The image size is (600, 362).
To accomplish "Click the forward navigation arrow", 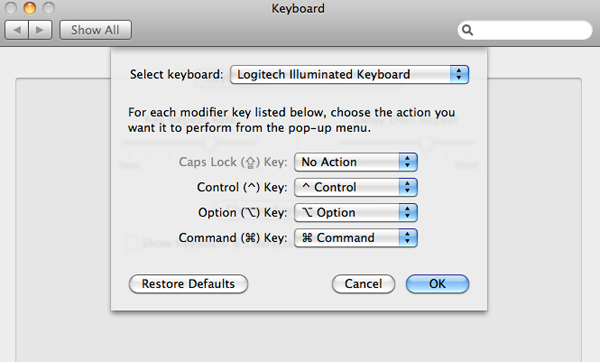I will [x=40, y=30].
